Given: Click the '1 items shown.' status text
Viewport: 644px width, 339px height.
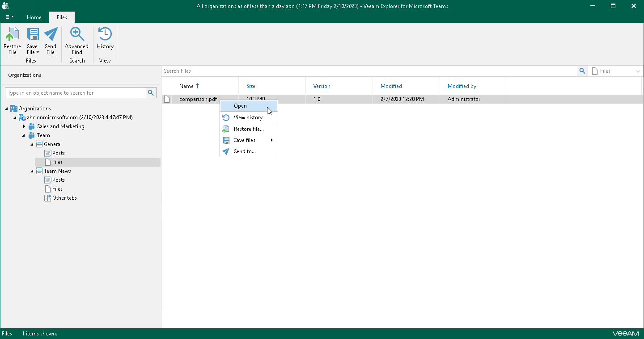Looking at the screenshot, I should pyautogui.click(x=39, y=334).
